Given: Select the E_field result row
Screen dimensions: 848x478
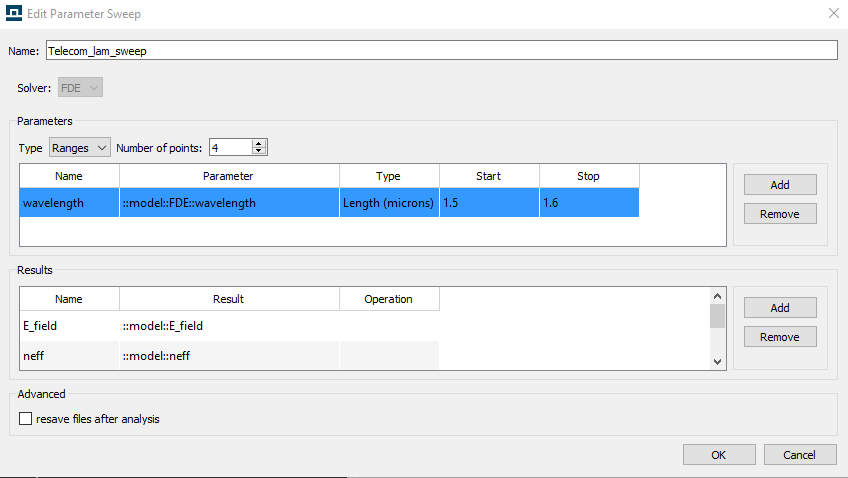Looking at the screenshot, I should [x=229, y=326].
